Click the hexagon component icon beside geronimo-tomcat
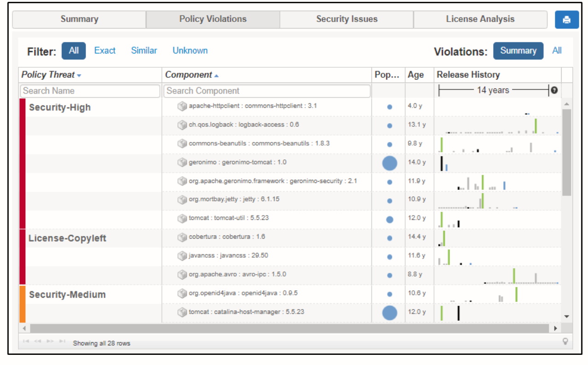Screen dimensions: 588x365 pos(182,162)
